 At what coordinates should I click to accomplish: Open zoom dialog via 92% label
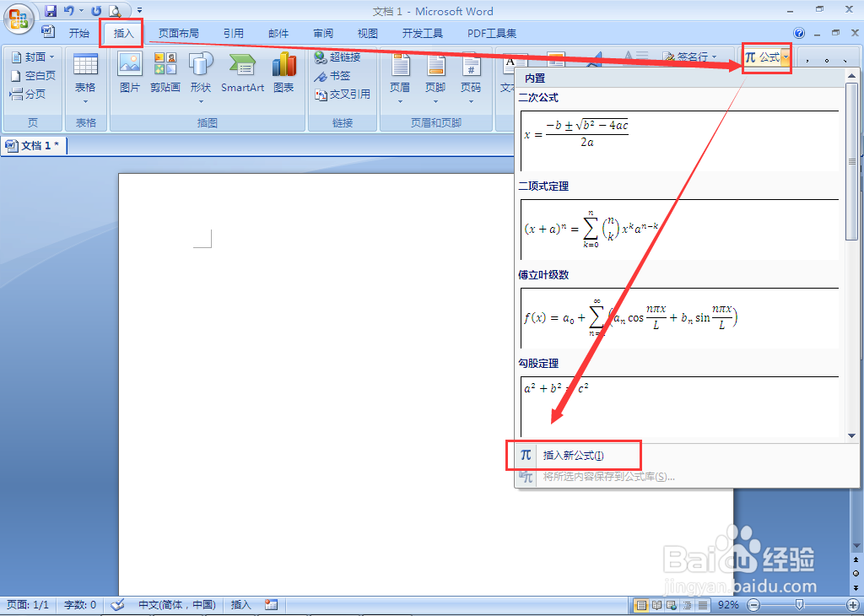(728, 605)
